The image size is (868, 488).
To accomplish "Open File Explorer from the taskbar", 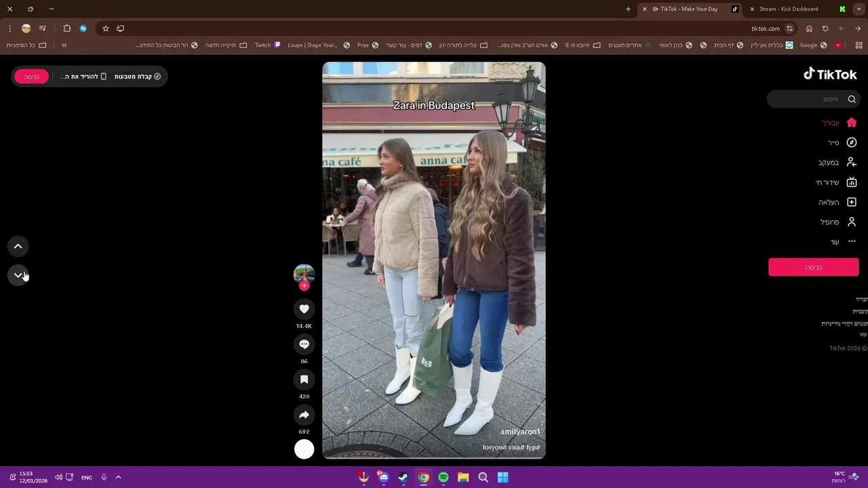I will coord(463,477).
